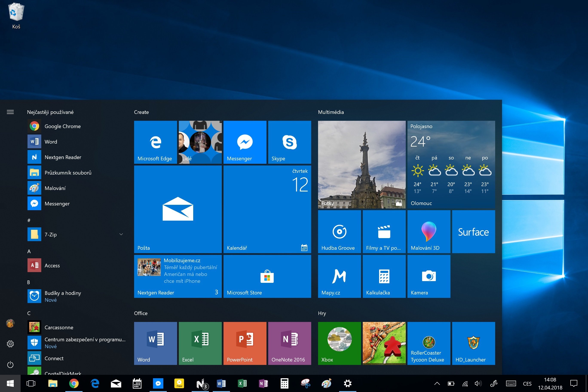
Task: Open the Nextgen Reader live tile
Action: (x=178, y=276)
